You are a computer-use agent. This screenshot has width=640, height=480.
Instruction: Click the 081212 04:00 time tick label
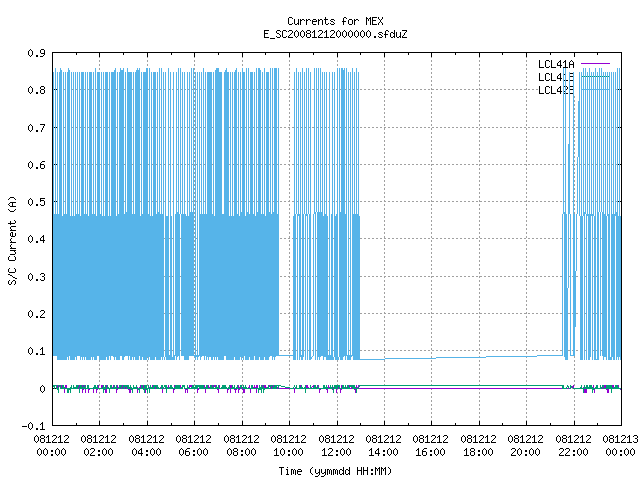point(146,446)
